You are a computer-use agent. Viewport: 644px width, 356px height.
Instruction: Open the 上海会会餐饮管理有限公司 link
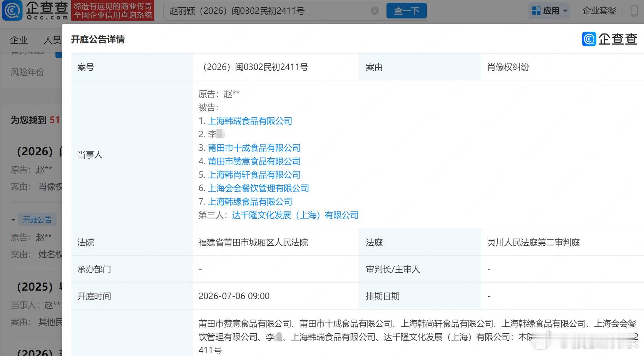(259, 188)
